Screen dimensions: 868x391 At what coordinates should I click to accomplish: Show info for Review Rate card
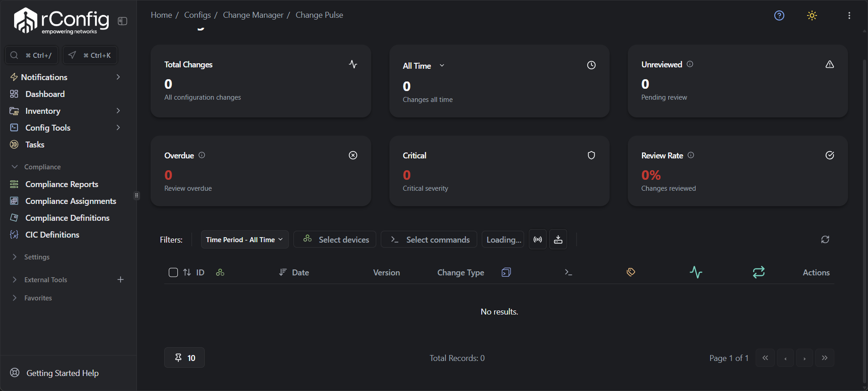click(x=691, y=155)
